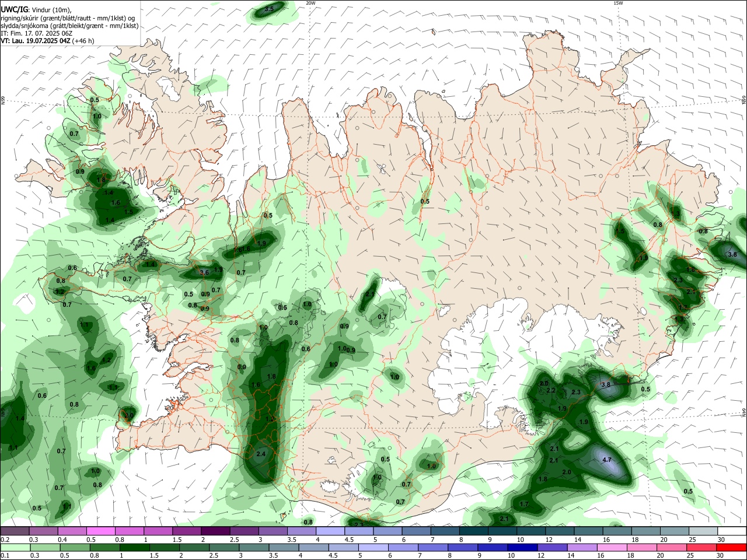Click the pale green 0.1–0.3 rain legend swatch
This screenshot has height=560, width=747.
tap(16, 547)
